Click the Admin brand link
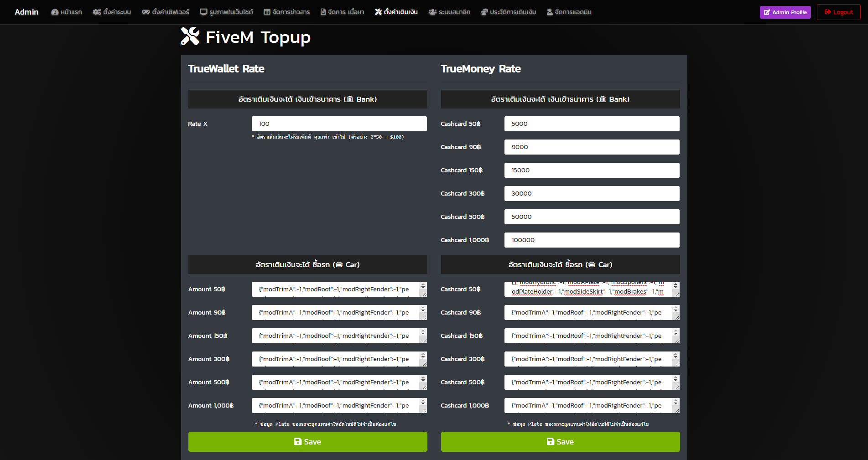This screenshot has width=868, height=460. (x=26, y=12)
